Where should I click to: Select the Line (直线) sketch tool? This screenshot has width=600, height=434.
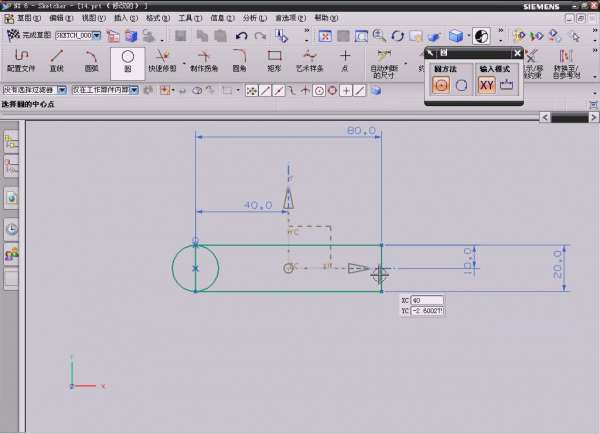(56, 62)
